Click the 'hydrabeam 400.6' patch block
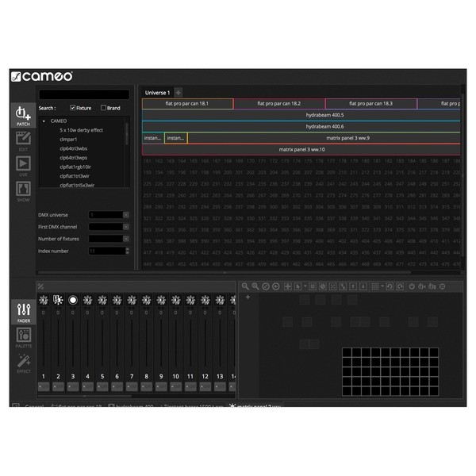The image size is (476, 476). coord(301,127)
